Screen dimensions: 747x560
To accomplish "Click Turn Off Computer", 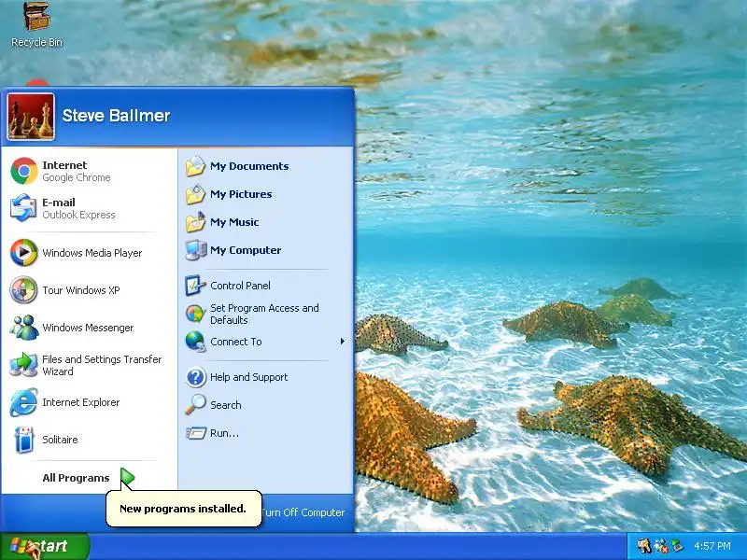I will (x=303, y=512).
